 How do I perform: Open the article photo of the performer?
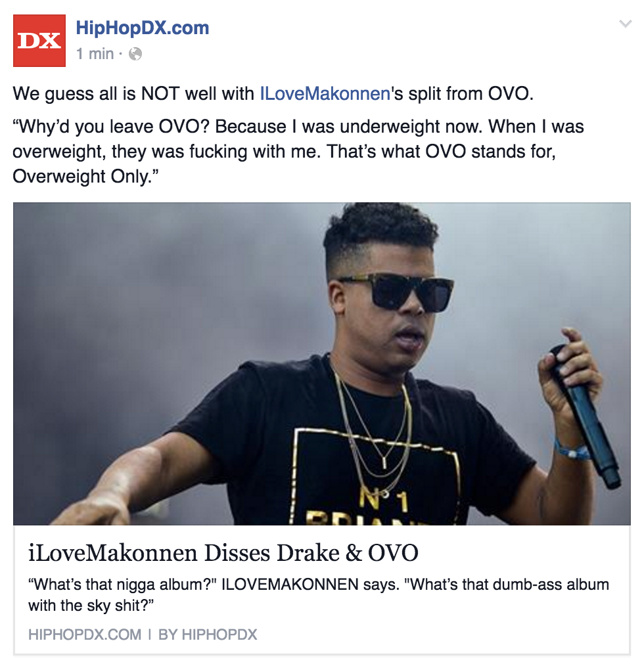tap(322, 364)
